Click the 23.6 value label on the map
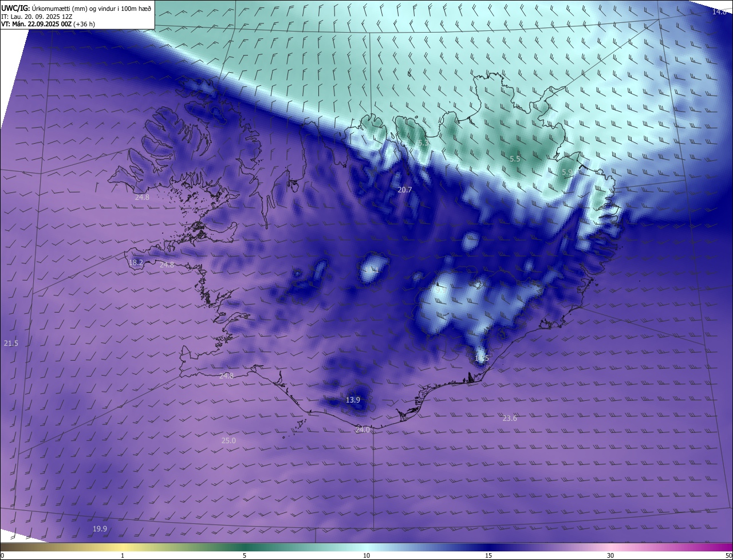 click(510, 419)
